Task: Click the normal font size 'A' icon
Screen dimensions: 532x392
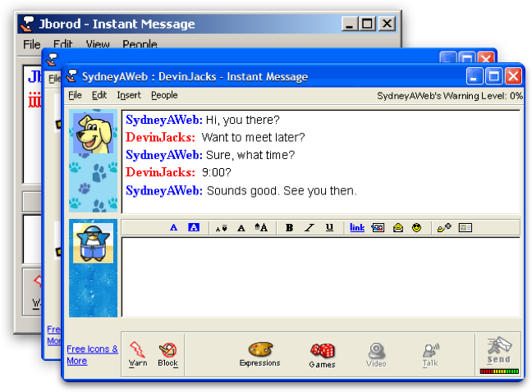Action: coord(241,228)
